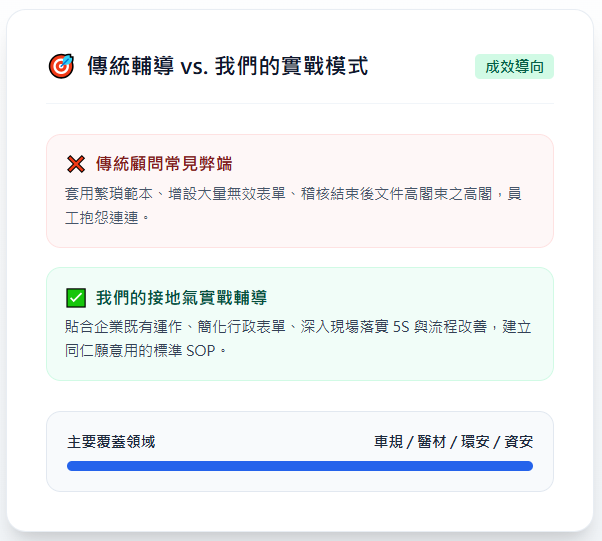This screenshot has height=541, width=602.
Task: Click the word SOP in green card
Action: tap(200, 351)
